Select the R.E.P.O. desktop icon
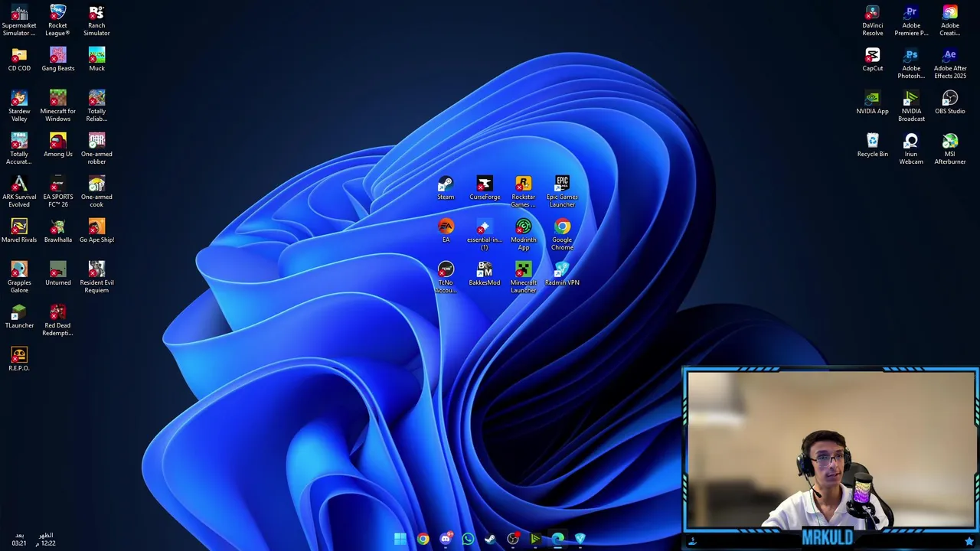 point(19,360)
